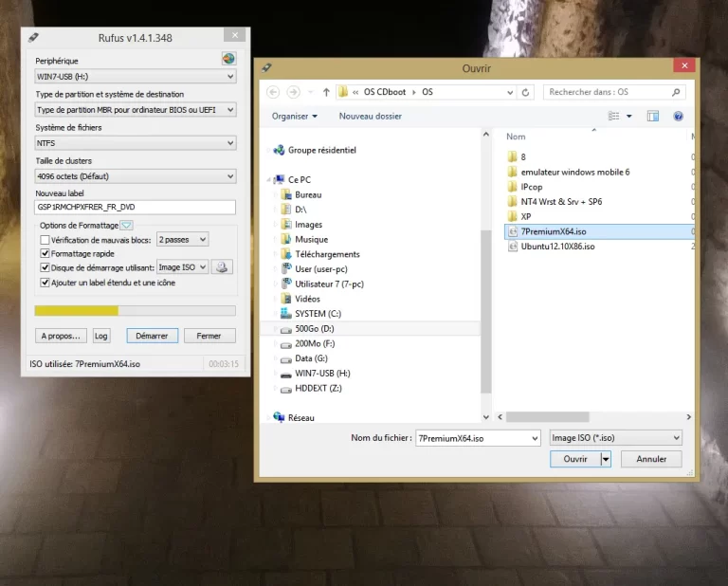Screen dimensions: 728x586
Task: Select the Ubuntu12.10X86.iso file
Action: (x=557, y=247)
